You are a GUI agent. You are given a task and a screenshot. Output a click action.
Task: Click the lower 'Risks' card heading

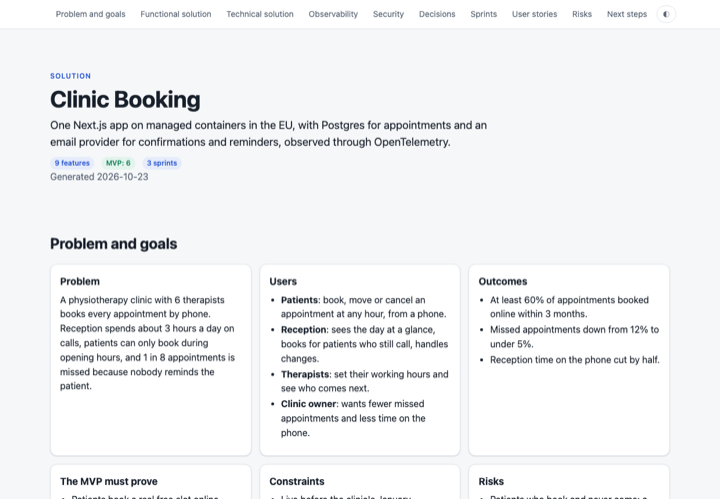click(x=491, y=482)
